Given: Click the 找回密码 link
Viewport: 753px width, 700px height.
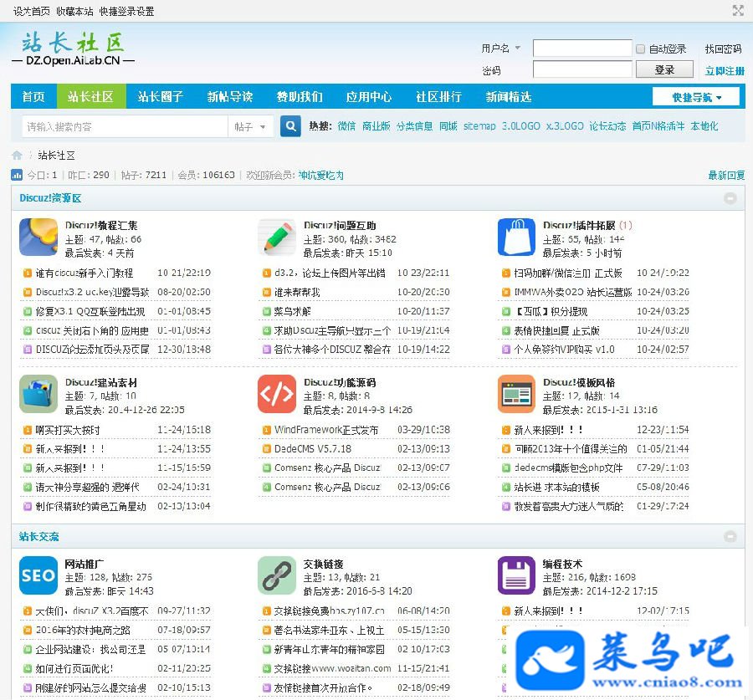Looking at the screenshot, I should [x=723, y=49].
